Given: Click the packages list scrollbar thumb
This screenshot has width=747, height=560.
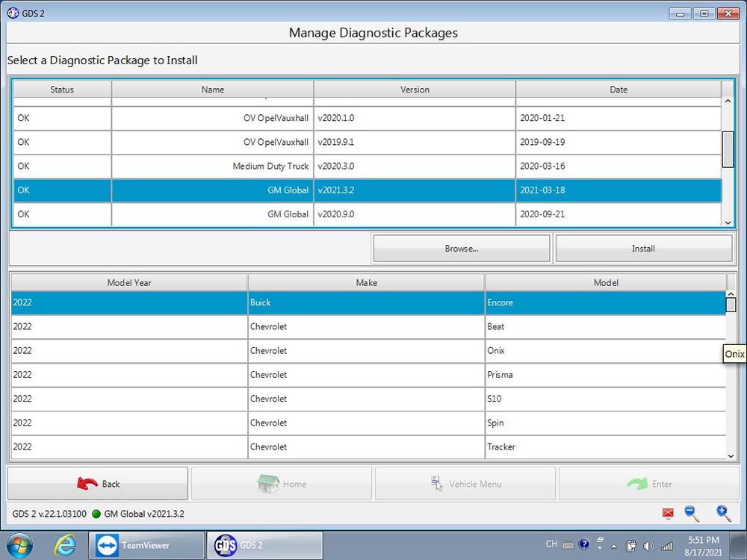Looking at the screenshot, I should [728, 149].
